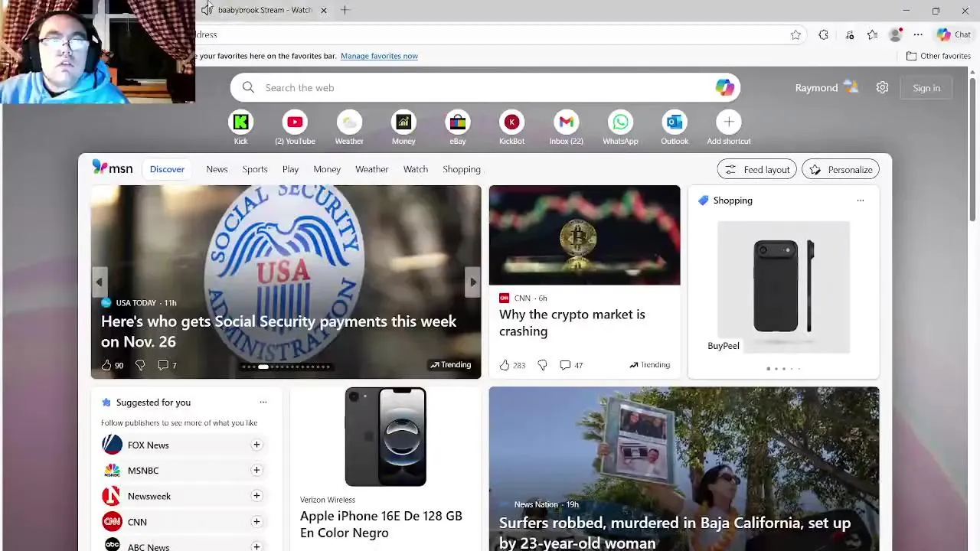Viewport: 980px width, 551px height.
Task: Select the Play tab
Action: pyautogui.click(x=290, y=169)
